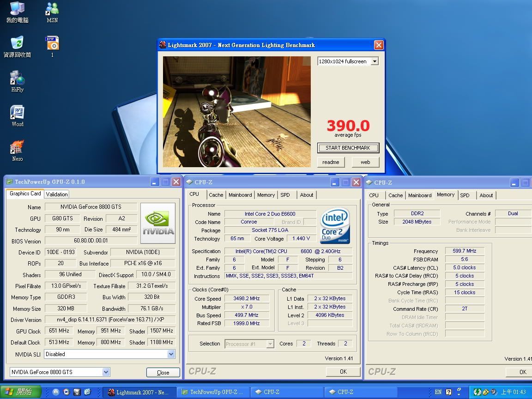The width and height of the screenshot is (532, 399).
Task: Open the Lightsmark readme
Action: (x=331, y=162)
